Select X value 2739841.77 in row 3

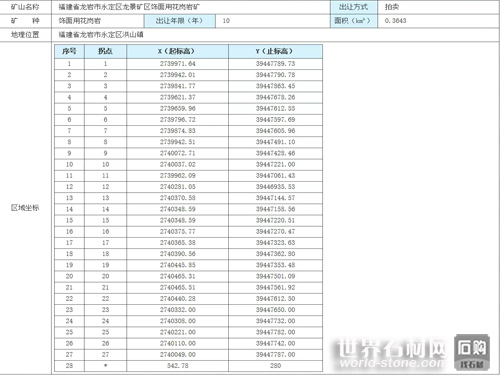click(178, 86)
